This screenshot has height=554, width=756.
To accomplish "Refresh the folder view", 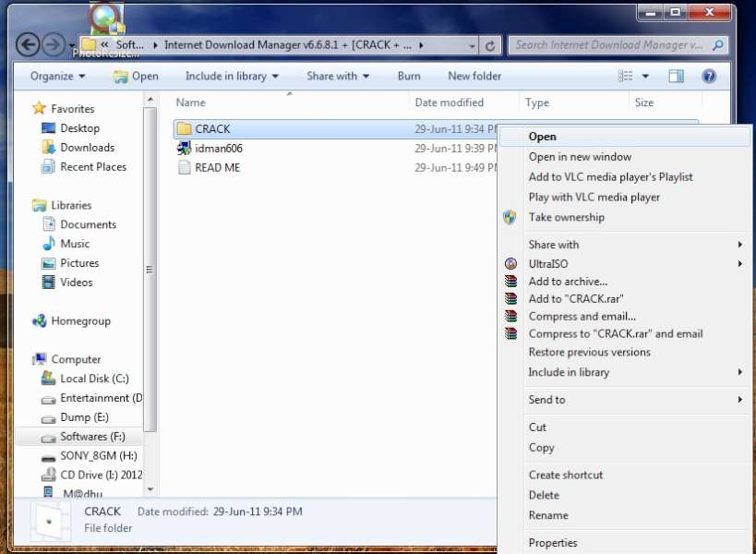I will 490,45.
